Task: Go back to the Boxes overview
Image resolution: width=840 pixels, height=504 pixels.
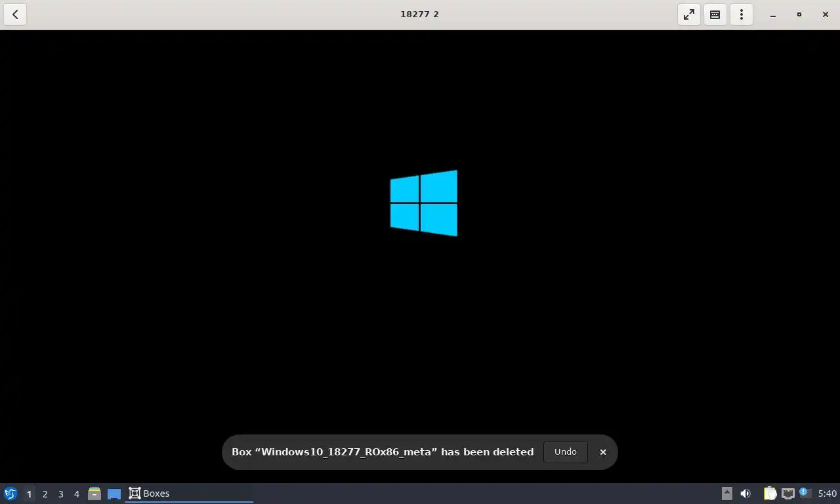Action: pos(15,14)
